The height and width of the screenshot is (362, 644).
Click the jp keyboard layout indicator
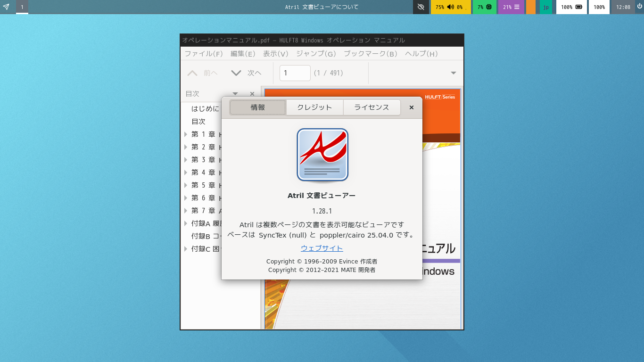[x=546, y=7]
